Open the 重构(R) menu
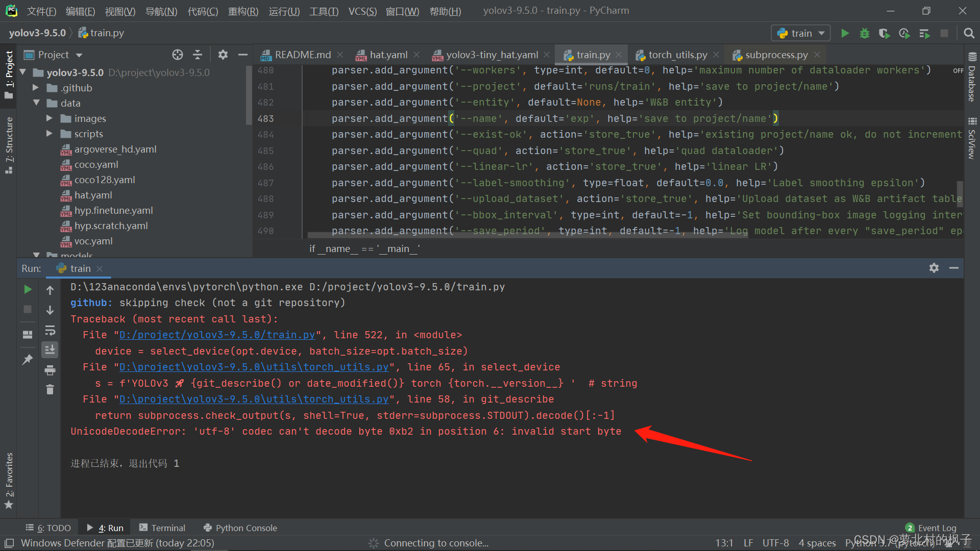The width and height of the screenshot is (980, 551). tap(243, 11)
